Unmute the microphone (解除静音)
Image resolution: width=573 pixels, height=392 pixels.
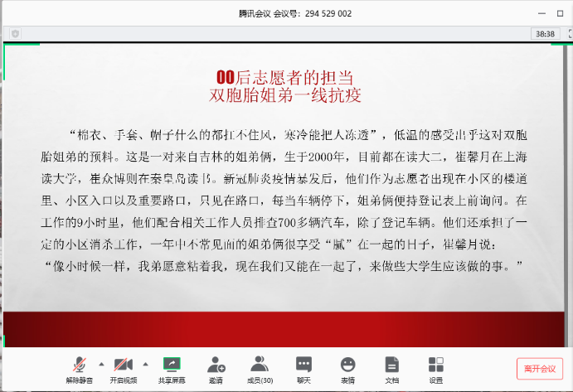click(80, 368)
